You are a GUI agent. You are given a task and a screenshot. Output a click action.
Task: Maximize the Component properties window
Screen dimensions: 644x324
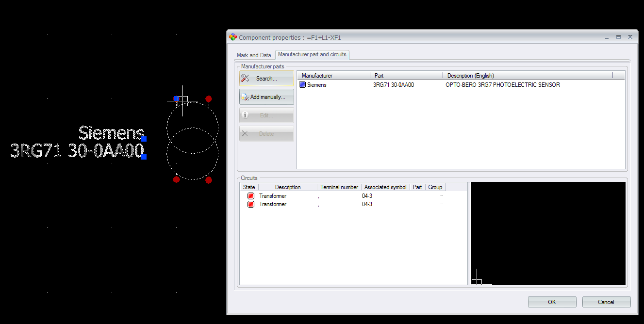click(618, 37)
